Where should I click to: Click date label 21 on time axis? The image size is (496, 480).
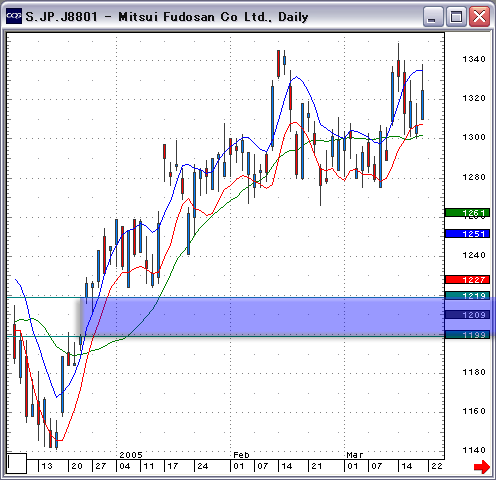[x=316, y=466]
